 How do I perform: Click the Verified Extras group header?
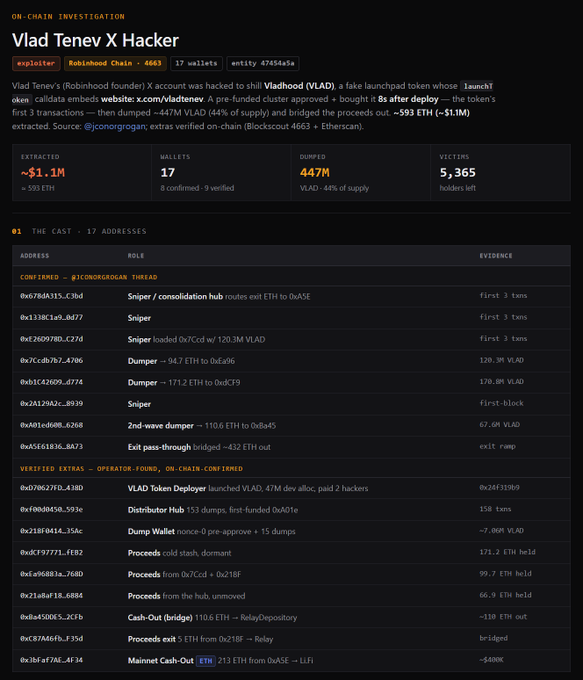pos(131,469)
